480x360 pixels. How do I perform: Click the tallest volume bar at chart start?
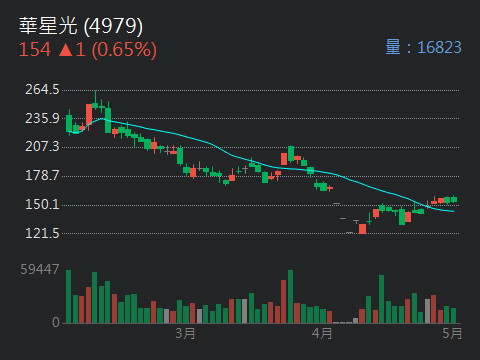coord(69,297)
